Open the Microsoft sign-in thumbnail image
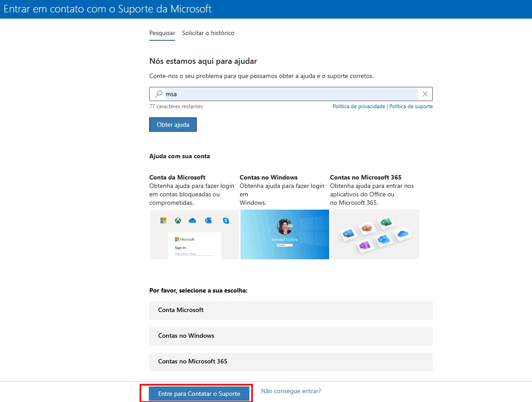532x402 pixels. 194,234
